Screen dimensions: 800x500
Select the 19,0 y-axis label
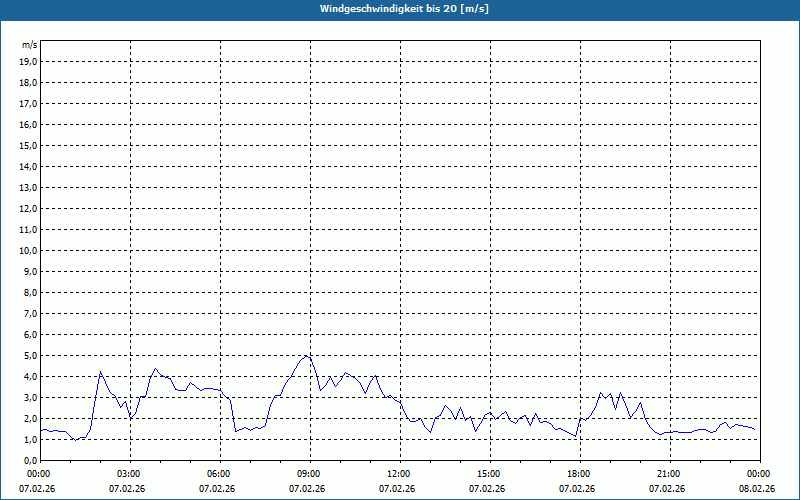[28, 61]
